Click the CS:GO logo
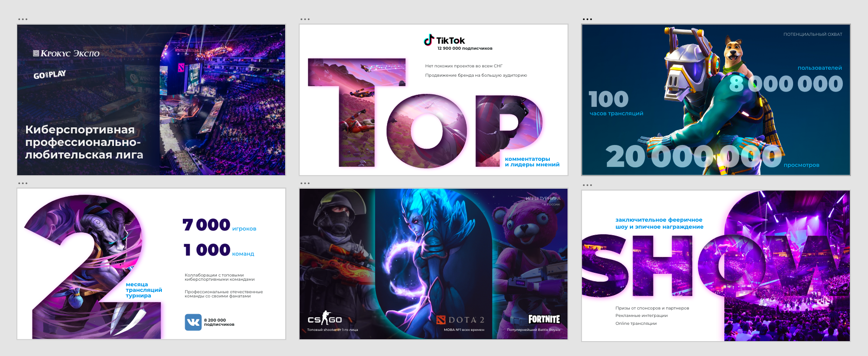The image size is (868, 356). (x=325, y=318)
